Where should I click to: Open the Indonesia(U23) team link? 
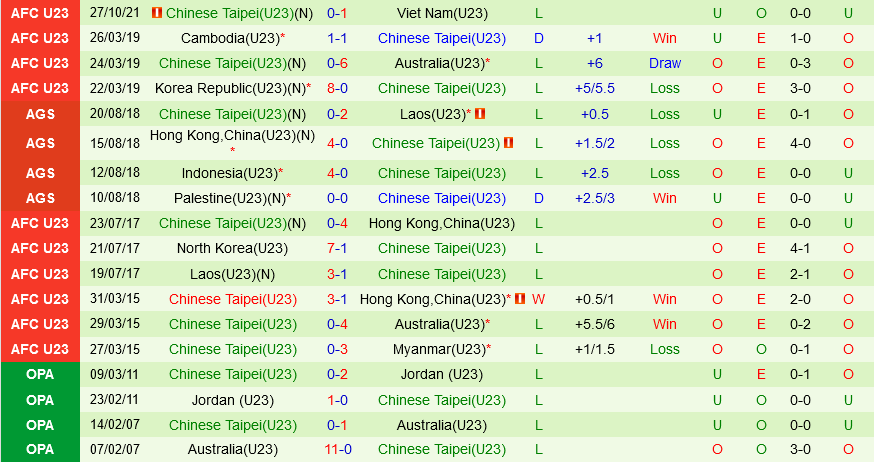229,173
